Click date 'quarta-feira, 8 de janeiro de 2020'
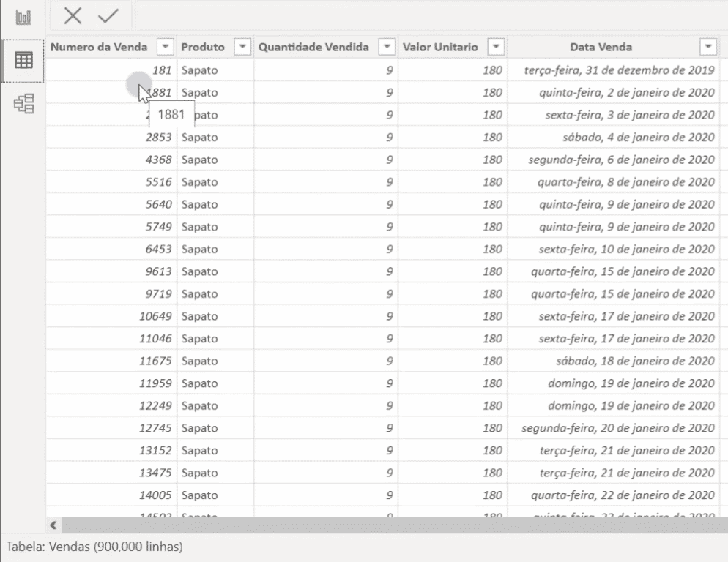This screenshot has height=562, width=728. coord(626,182)
